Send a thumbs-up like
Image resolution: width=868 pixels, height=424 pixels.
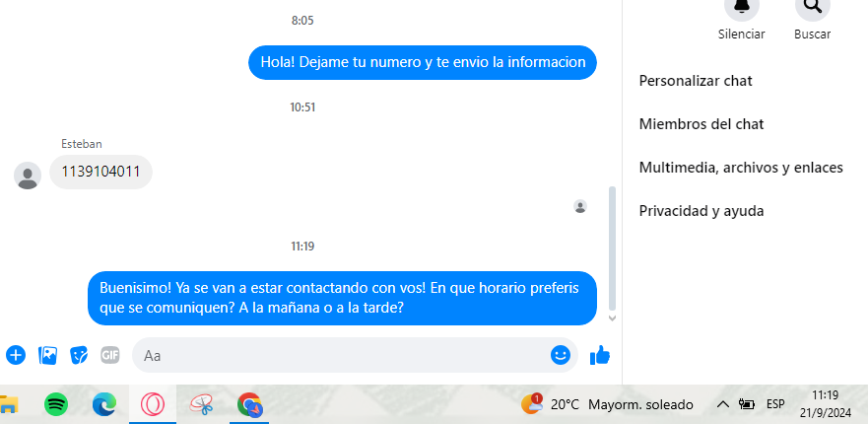point(600,355)
